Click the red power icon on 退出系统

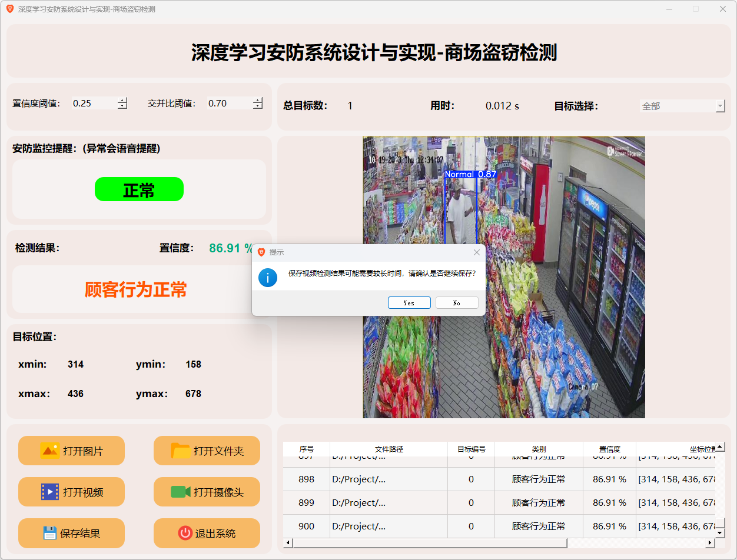[x=185, y=533]
